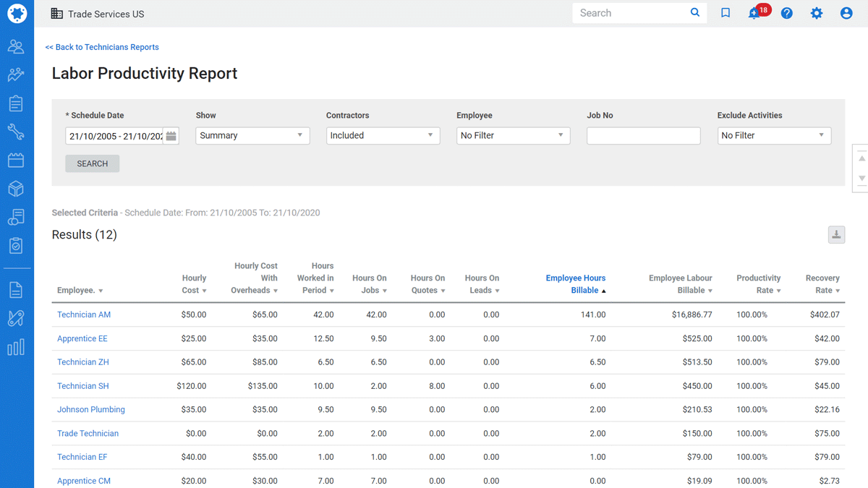Click the $210.53 labour billable value

(x=697, y=409)
